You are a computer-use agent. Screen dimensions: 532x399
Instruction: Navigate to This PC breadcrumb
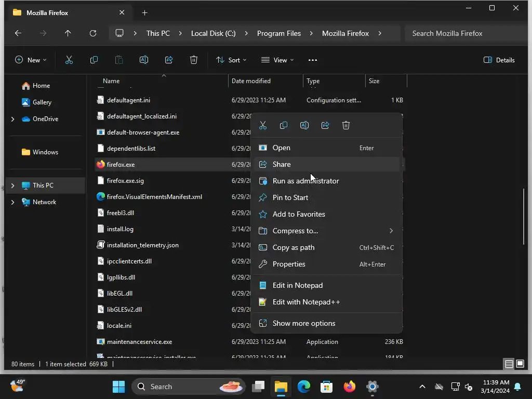[158, 33]
